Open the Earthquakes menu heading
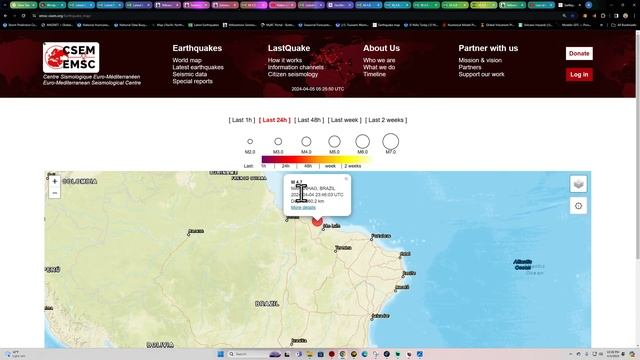The image size is (640, 360). tap(197, 48)
